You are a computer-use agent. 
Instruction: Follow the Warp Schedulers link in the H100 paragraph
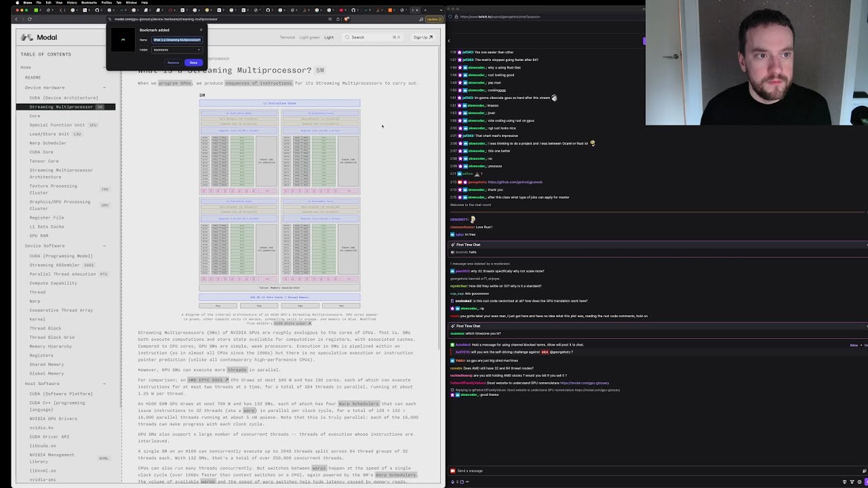coord(359,404)
